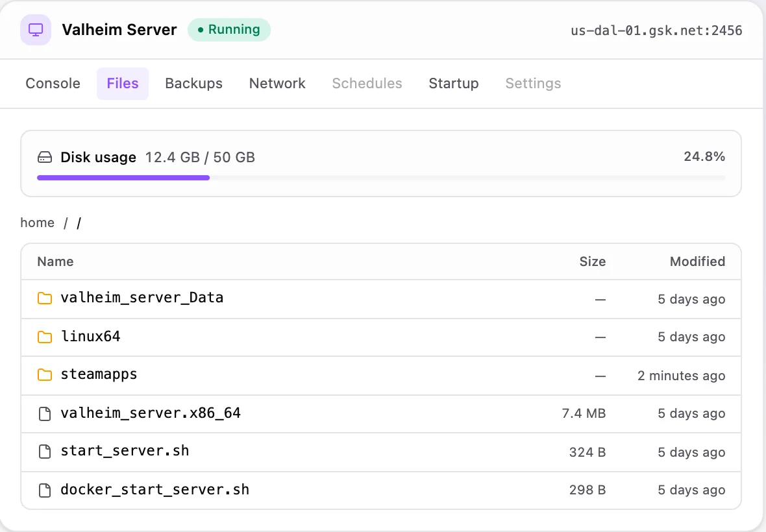The image size is (766, 532).
Task: Open the Console tab
Action: coord(53,84)
